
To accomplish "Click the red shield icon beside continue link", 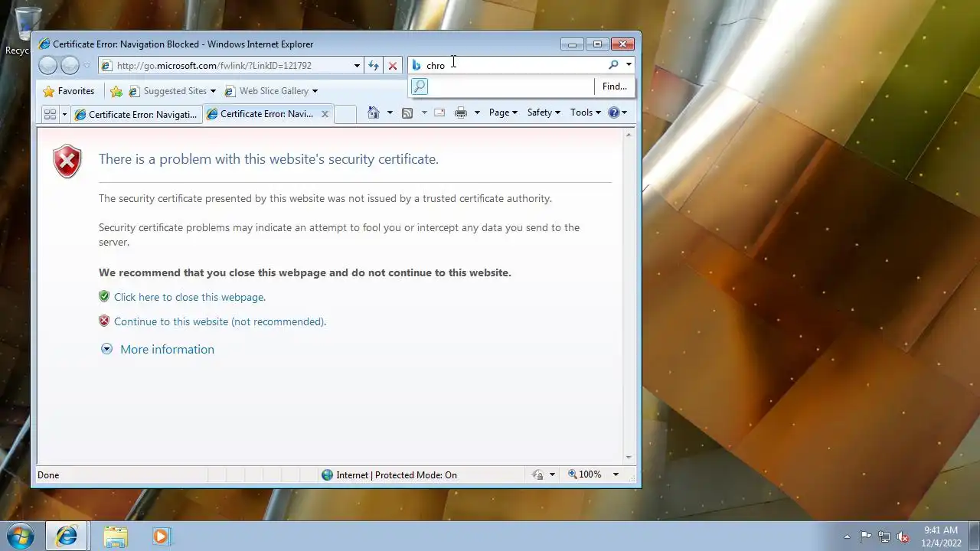I will click(x=104, y=321).
